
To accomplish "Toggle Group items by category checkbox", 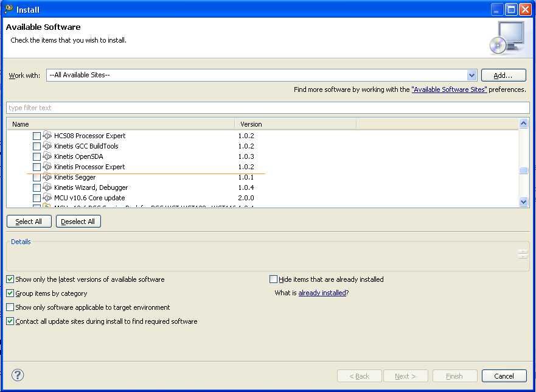I will (10, 293).
